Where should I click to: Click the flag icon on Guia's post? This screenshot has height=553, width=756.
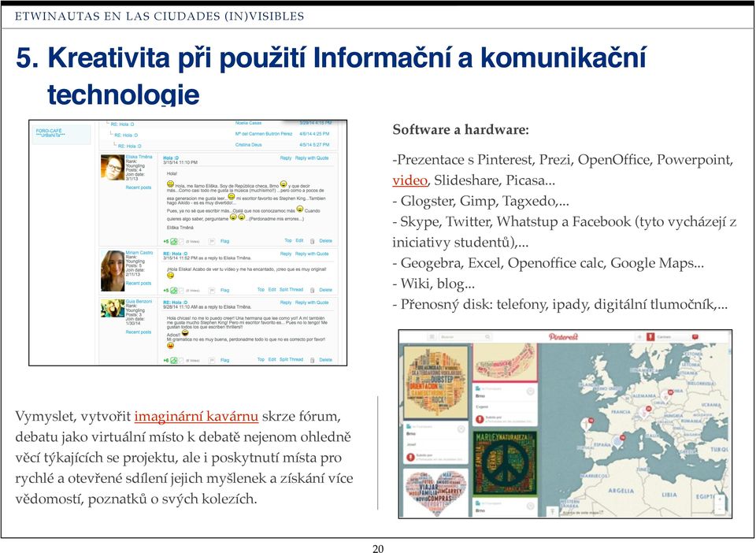212,360
